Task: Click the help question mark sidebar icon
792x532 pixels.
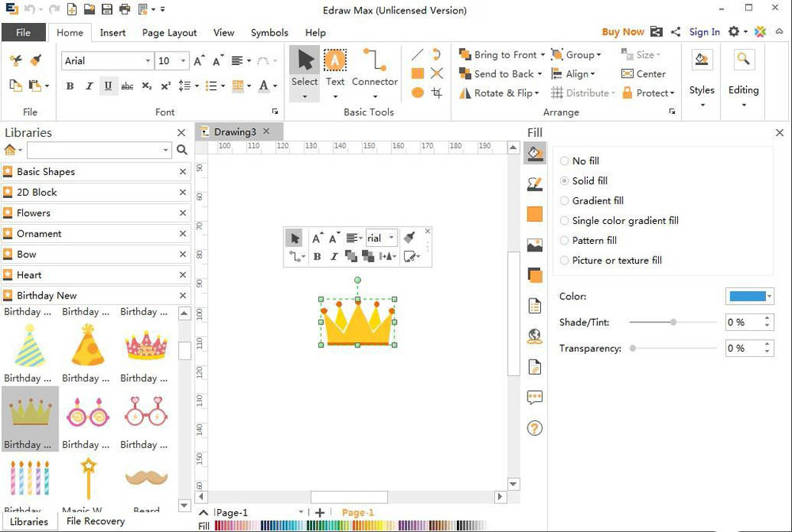Action: point(535,428)
